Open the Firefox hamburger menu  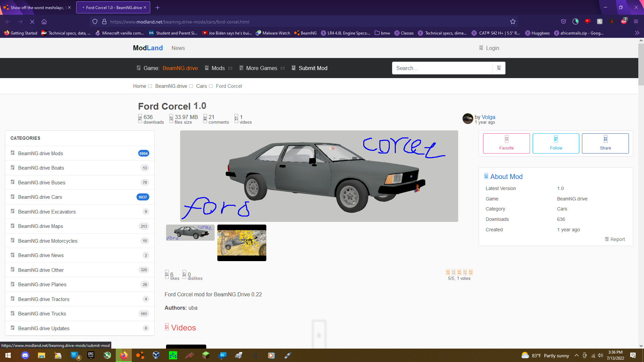[x=636, y=22]
